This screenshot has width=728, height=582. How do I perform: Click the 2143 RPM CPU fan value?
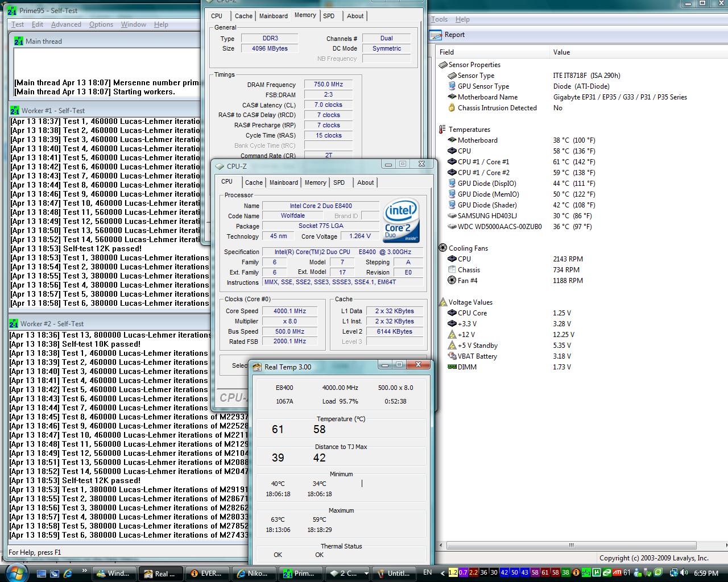tap(568, 259)
